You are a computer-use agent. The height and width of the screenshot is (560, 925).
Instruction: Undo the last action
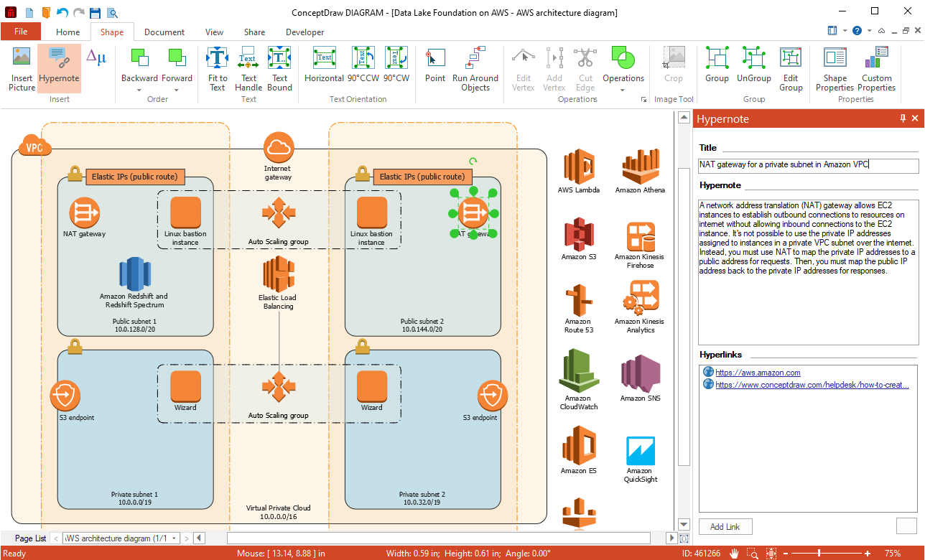point(62,12)
